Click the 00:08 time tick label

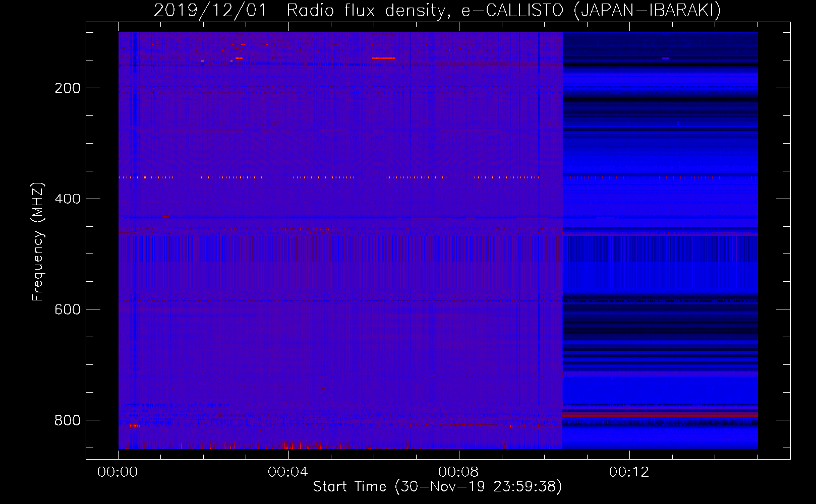(x=458, y=472)
